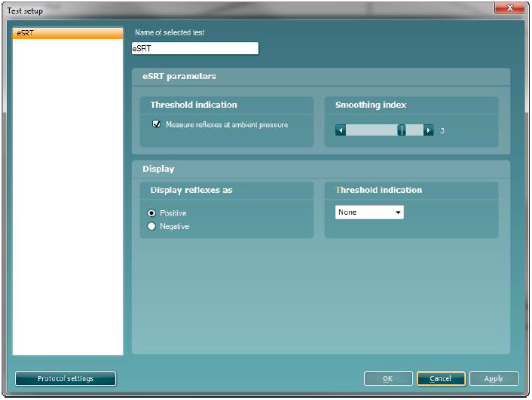Close the Test setup window with X
532x400 pixels.
coord(509,8)
